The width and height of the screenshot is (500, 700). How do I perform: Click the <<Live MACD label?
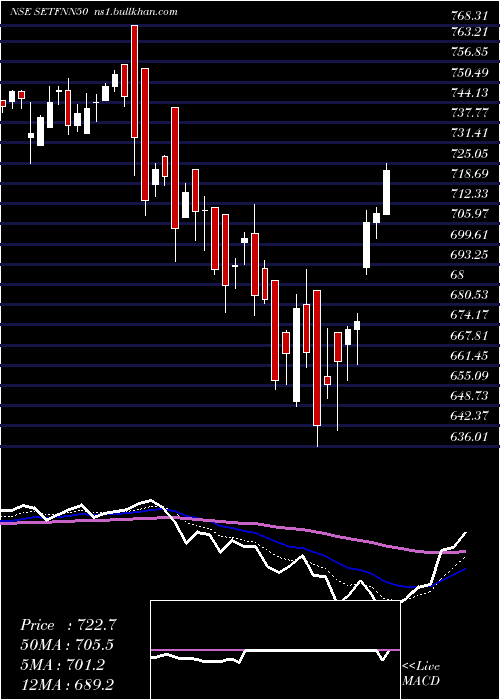[x=421, y=674]
